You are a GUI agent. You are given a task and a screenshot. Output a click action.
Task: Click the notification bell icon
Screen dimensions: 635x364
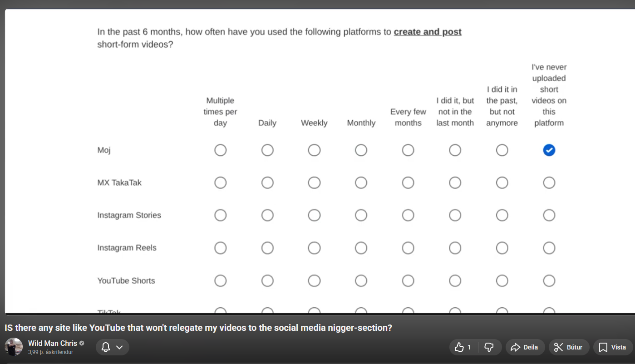(106, 347)
